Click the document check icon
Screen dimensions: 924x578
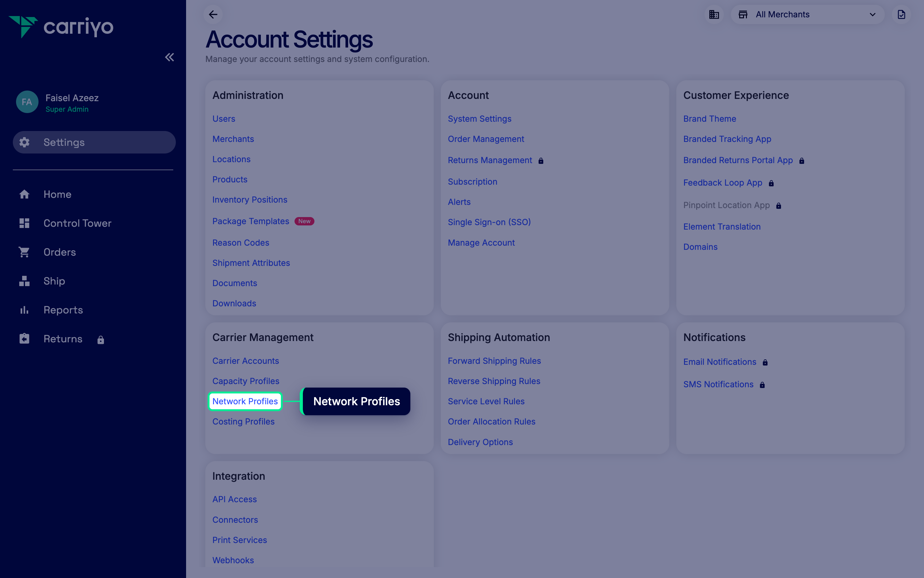click(902, 14)
